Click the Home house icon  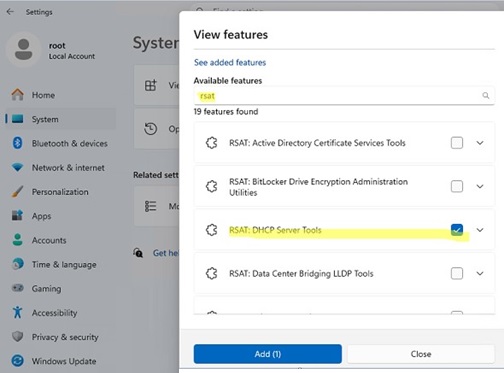[x=17, y=95]
